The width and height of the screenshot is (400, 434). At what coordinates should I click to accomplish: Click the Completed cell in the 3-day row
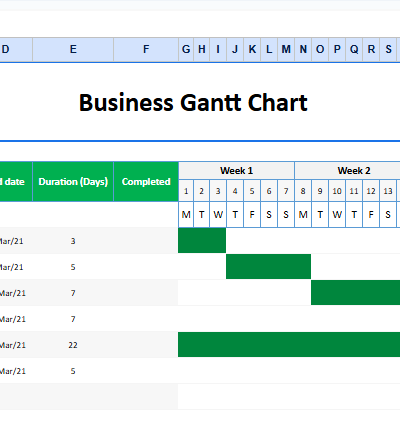coord(146,241)
